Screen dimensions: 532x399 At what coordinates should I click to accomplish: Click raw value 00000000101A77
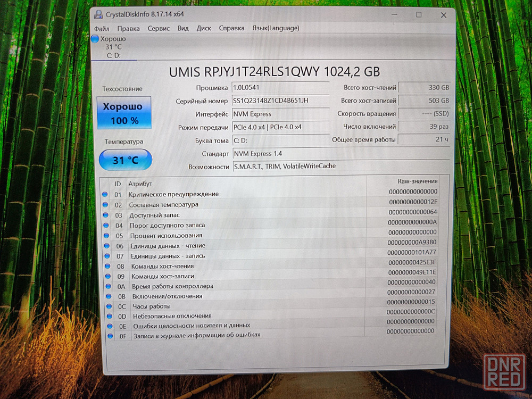tap(412, 252)
